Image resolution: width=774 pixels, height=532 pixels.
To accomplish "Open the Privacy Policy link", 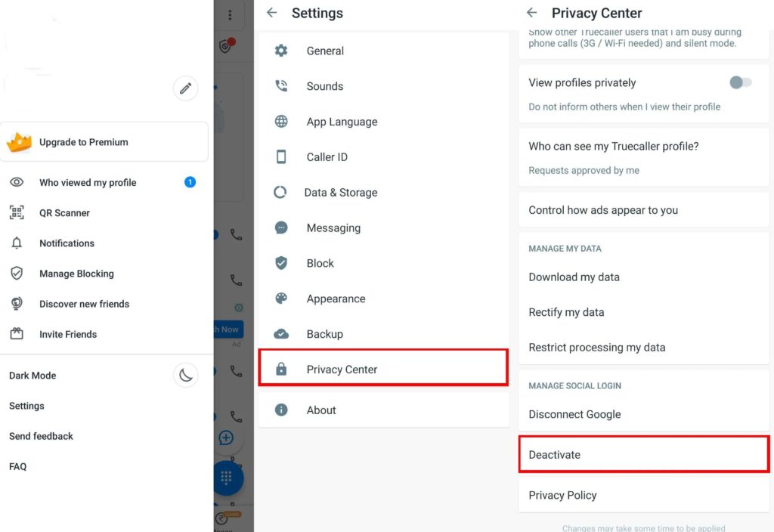I will pos(644,495).
